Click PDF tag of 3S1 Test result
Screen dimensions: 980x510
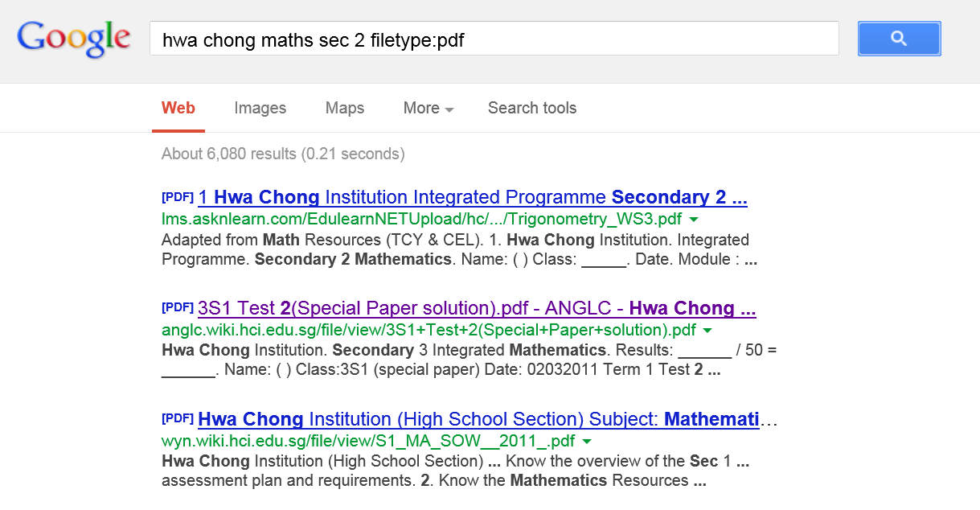[178, 307]
